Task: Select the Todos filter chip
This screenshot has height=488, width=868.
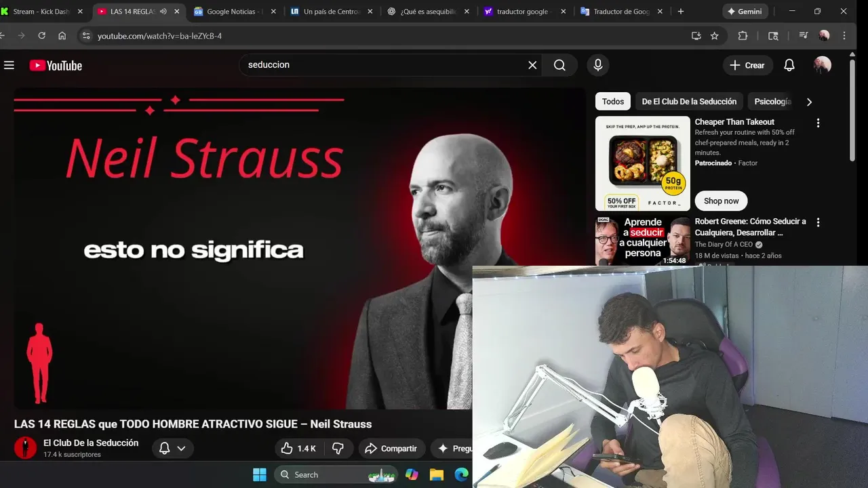Action: click(x=613, y=102)
